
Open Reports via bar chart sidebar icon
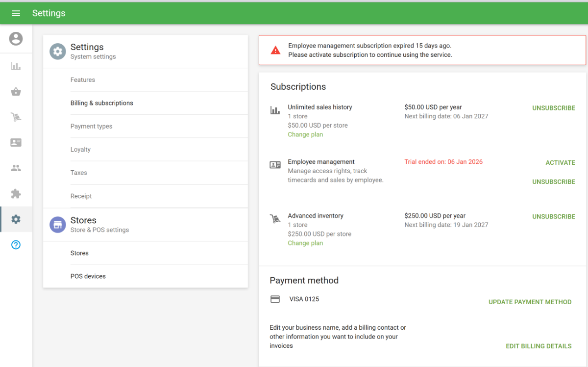click(16, 66)
